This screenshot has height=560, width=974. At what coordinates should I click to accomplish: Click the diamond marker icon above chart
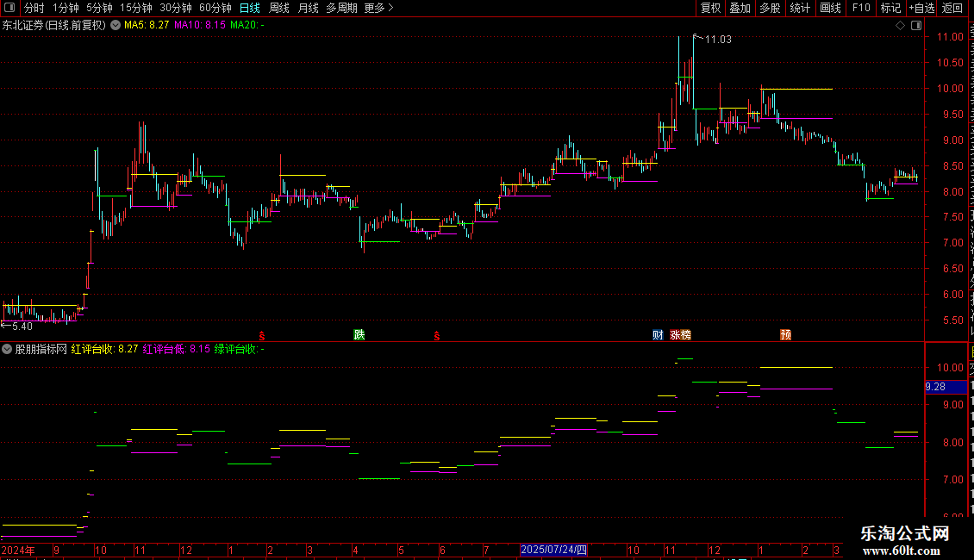point(900,26)
